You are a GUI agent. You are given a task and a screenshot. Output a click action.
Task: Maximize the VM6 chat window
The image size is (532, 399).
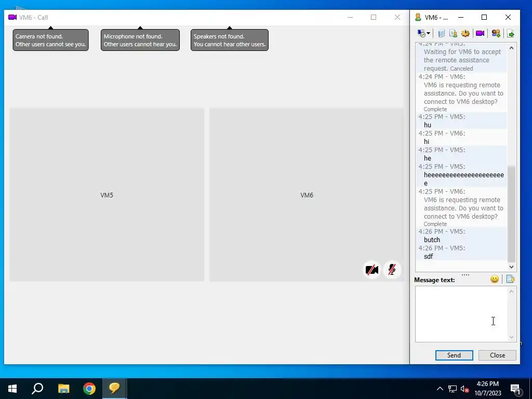tap(484, 17)
